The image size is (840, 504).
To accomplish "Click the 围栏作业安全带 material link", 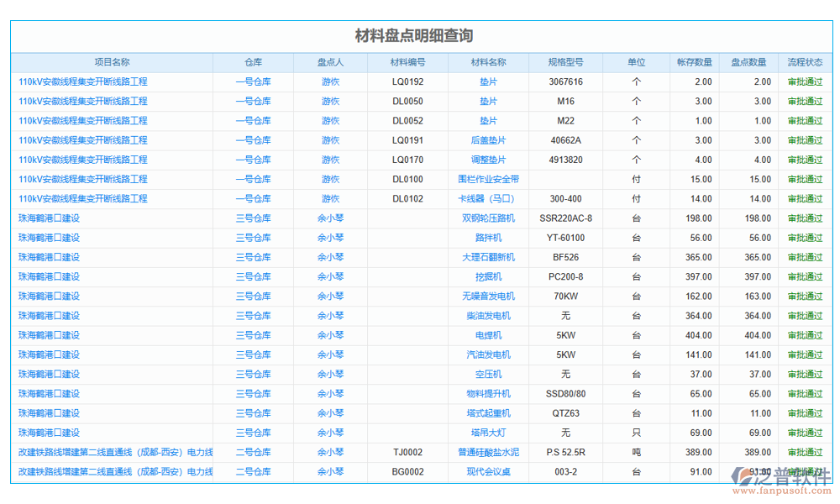I will (488, 179).
